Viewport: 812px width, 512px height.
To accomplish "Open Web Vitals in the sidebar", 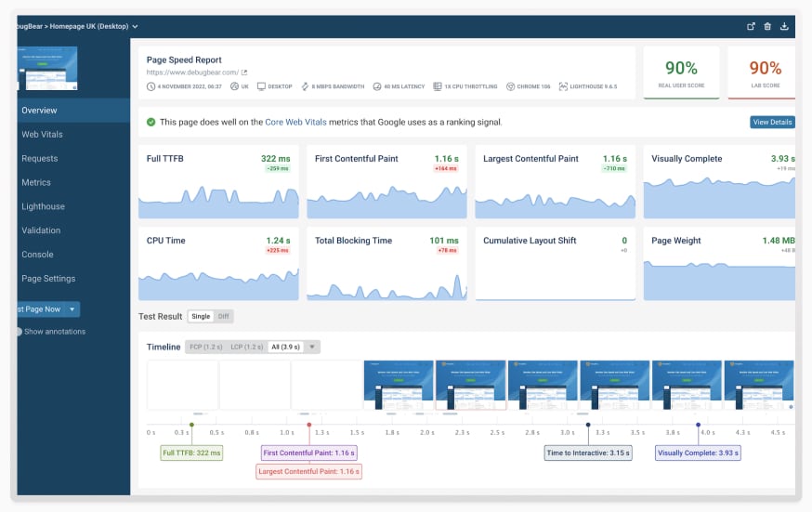I will coord(42,135).
